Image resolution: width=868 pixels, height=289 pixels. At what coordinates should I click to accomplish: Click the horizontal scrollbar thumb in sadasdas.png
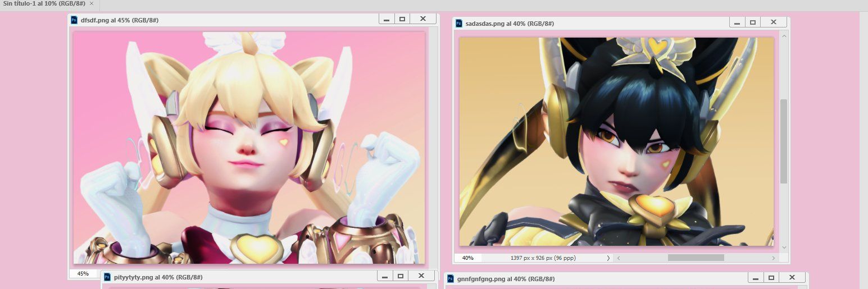point(696,258)
